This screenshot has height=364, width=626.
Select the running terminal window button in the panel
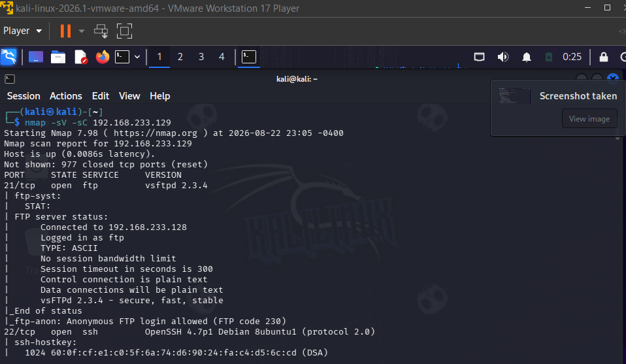click(x=249, y=57)
